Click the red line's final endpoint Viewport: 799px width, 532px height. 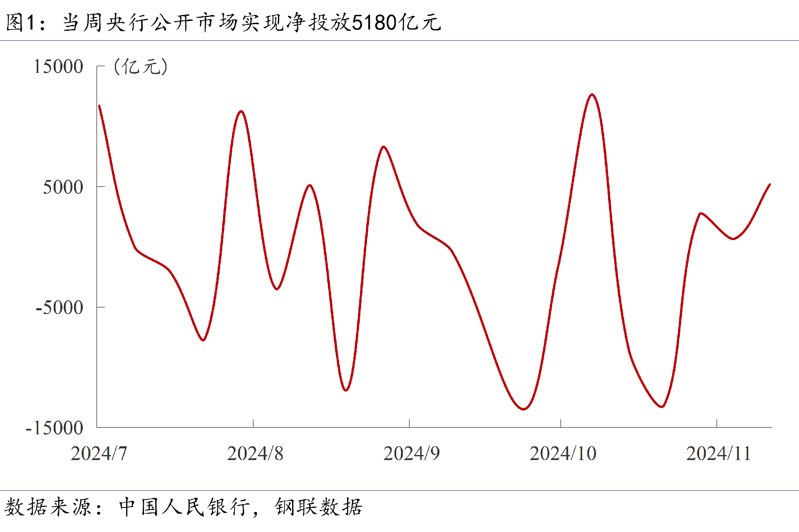click(769, 184)
